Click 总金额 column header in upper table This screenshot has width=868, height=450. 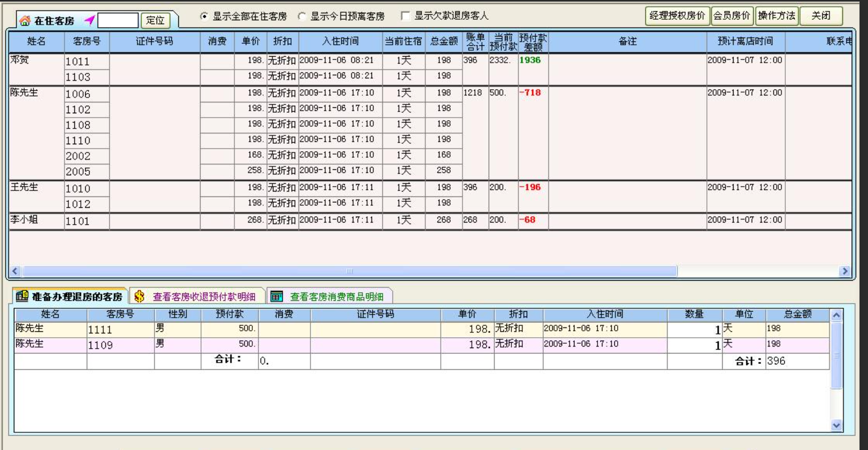point(444,41)
